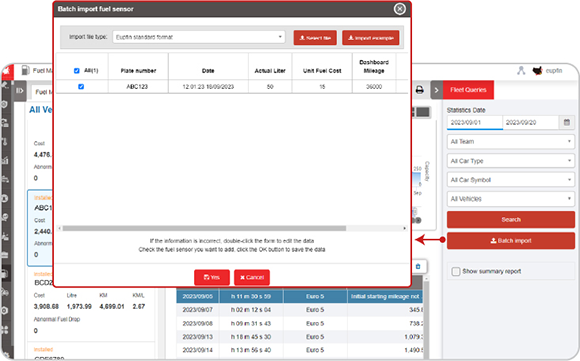The height and width of the screenshot is (361, 580).
Task: Close the Batch import fuel sensor dialog
Action: [x=399, y=9]
